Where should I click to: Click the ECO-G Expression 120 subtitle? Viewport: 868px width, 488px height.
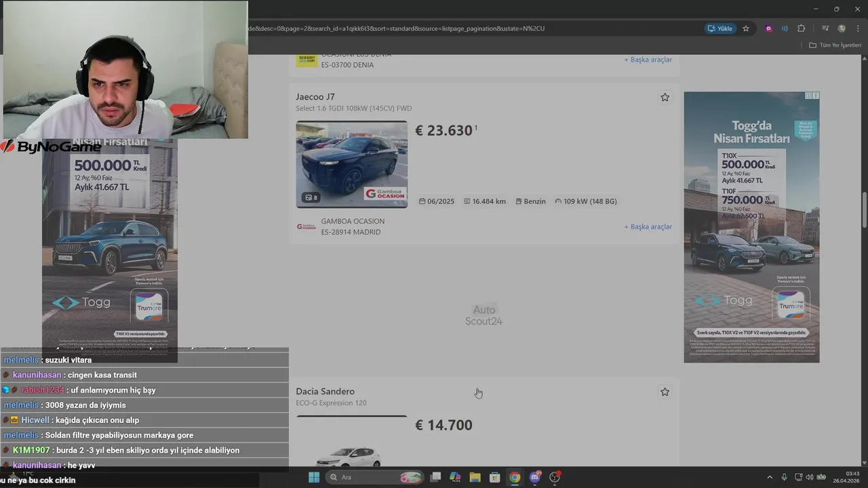[331, 403]
